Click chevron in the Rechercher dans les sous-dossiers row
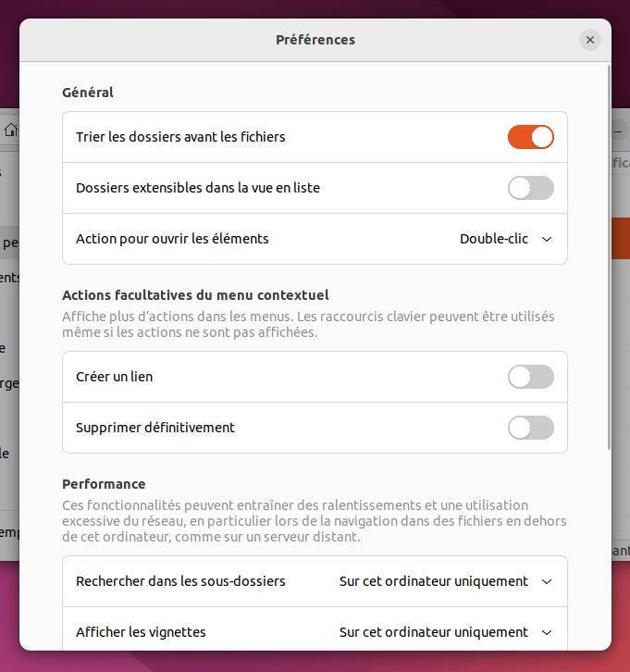Screen dimensions: 630x672 [x=547, y=582]
